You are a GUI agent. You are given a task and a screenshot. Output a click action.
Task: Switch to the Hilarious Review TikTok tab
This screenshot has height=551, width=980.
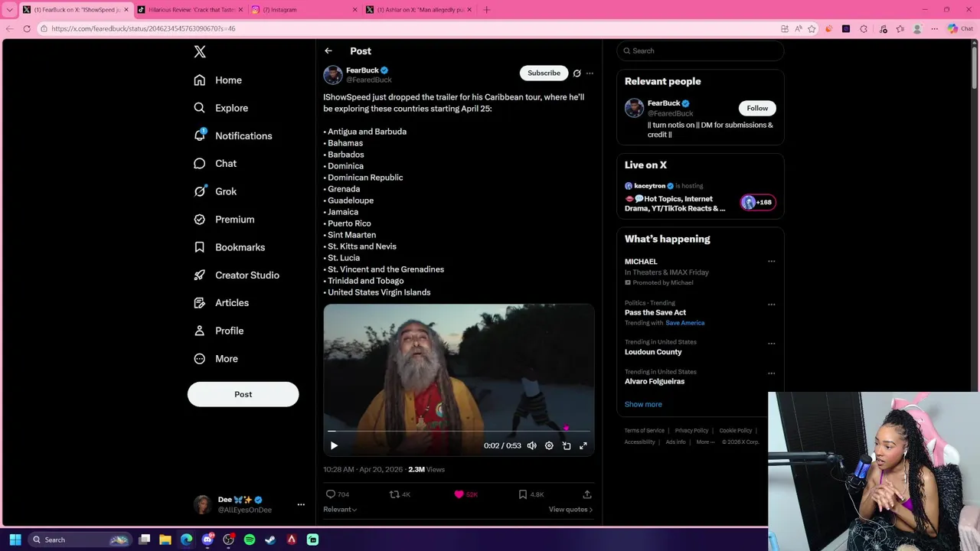pos(191,10)
